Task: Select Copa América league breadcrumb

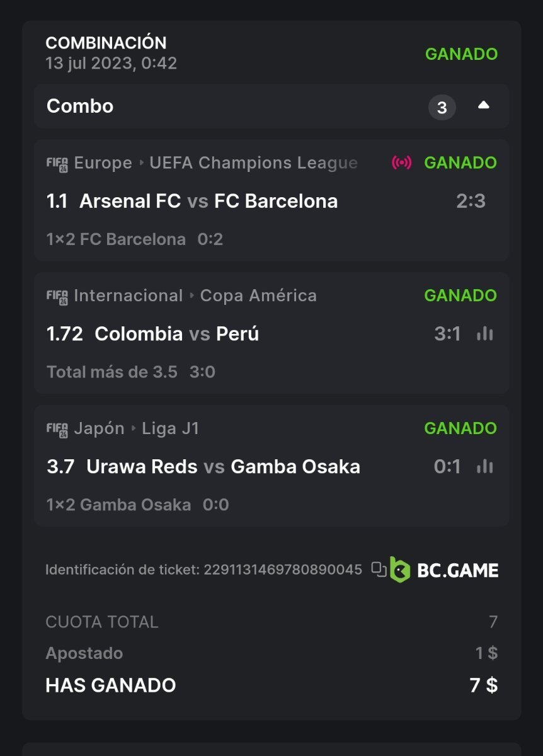Action: [258, 296]
